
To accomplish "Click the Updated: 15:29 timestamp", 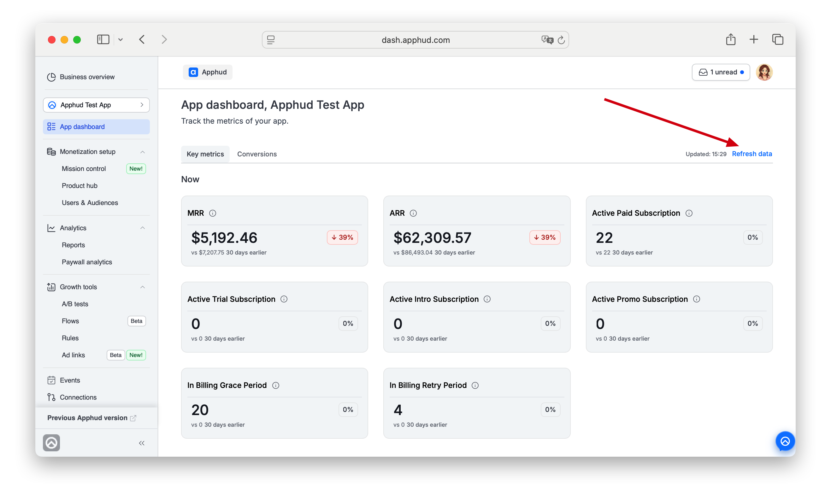I will [706, 154].
